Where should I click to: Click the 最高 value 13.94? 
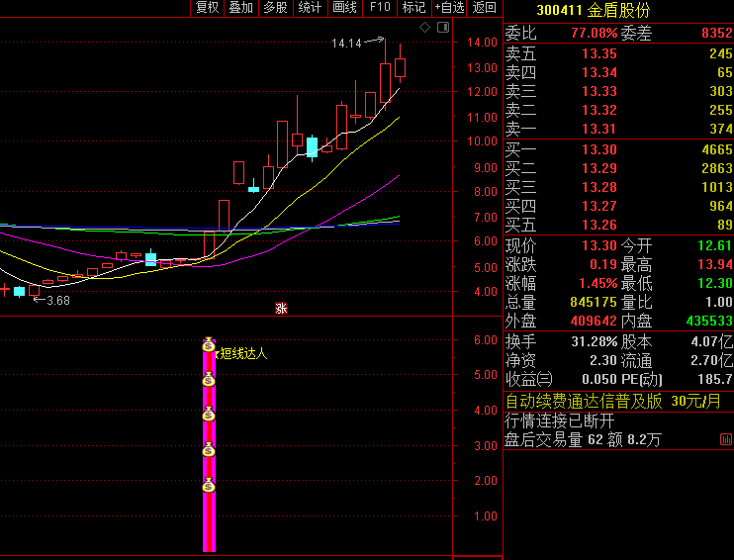click(x=715, y=264)
